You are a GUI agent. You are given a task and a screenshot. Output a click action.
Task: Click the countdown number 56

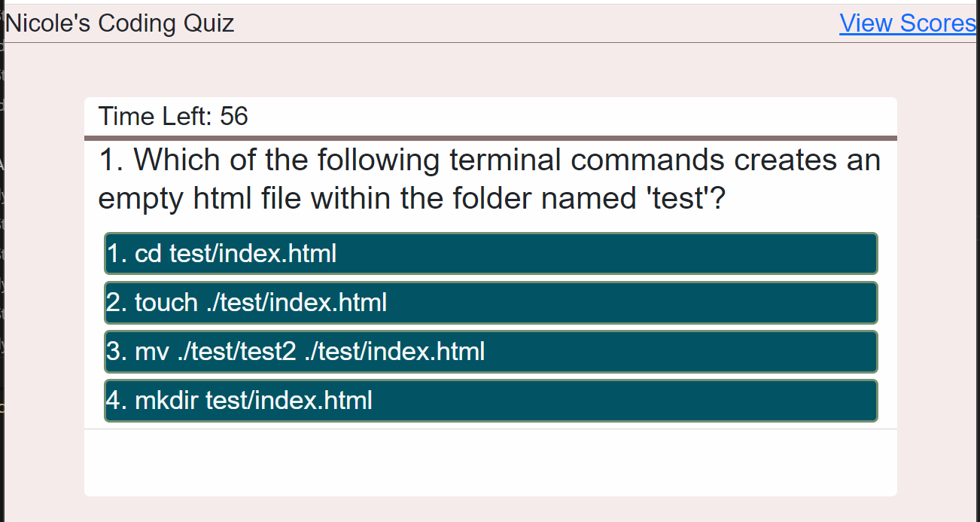click(234, 117)
